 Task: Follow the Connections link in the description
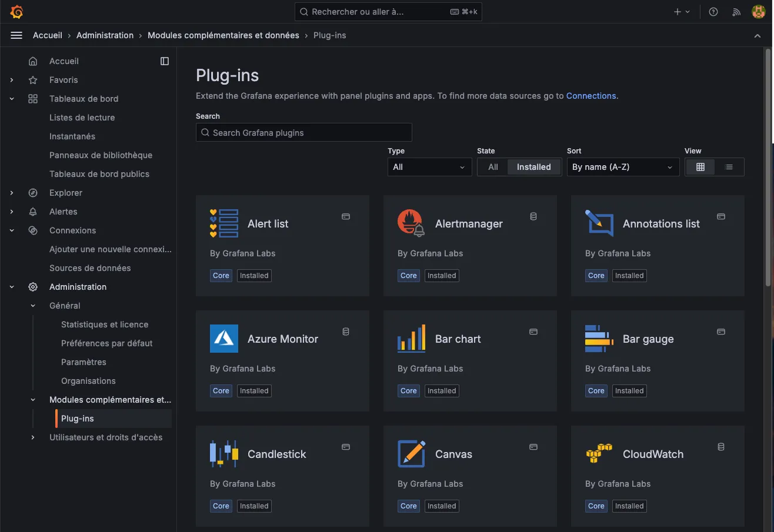(x=590, y=95)
